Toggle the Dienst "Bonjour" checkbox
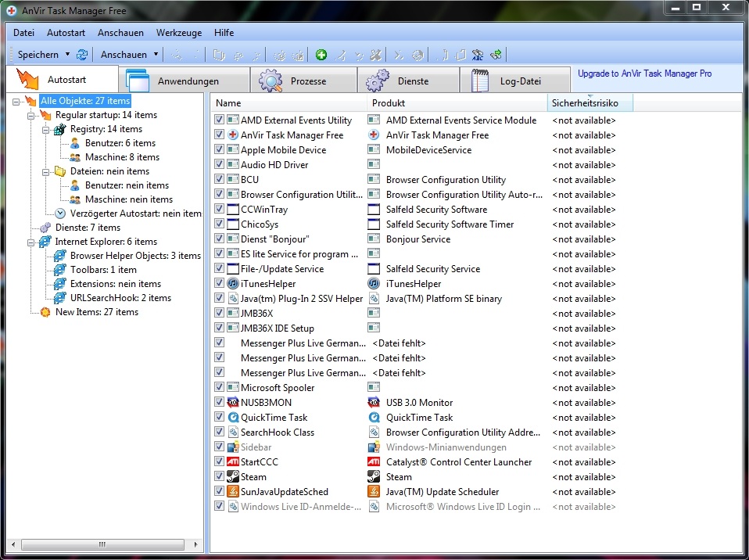Image resolution: width=749 pixels, height=560 pixels. coord(219,239)
